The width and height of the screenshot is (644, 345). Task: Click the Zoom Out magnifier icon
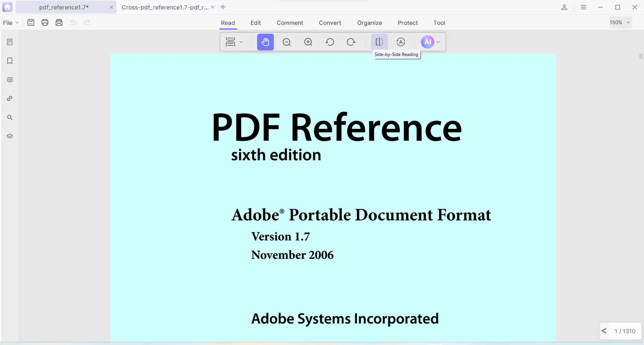coord(287,42)
